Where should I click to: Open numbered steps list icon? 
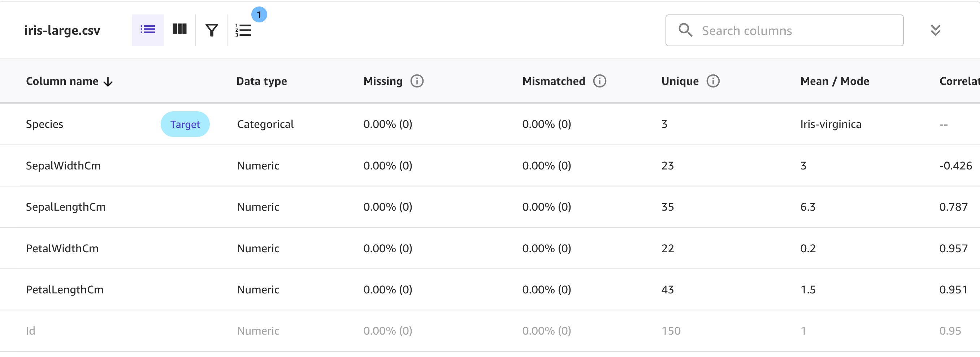243,30
